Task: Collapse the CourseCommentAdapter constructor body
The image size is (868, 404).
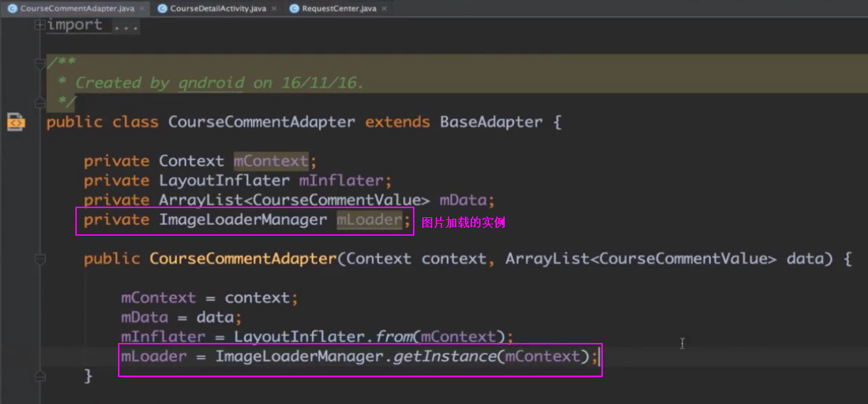Action: [x=40, y=259]
